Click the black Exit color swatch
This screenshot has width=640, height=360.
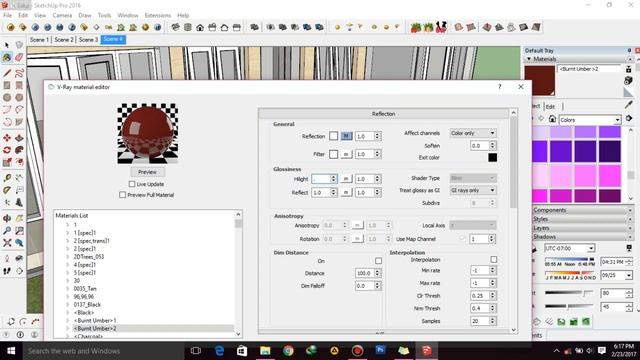[493, 158]
